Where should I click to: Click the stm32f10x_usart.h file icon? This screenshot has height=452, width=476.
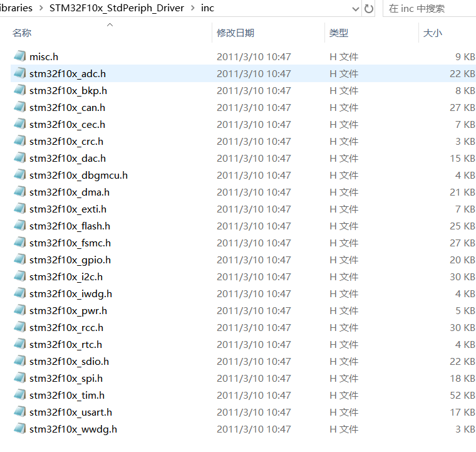(x=20, y=412)
